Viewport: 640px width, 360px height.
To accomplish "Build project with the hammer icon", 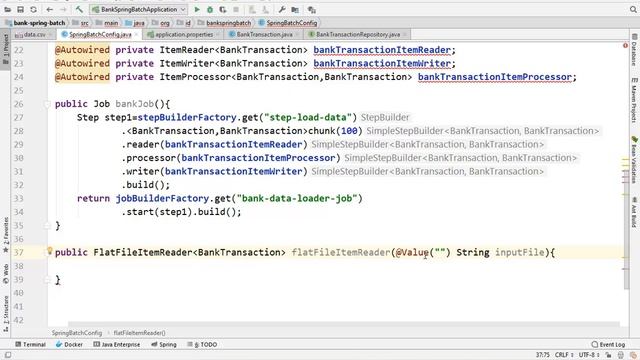I will pyautogui.click(x=79, y=9).
